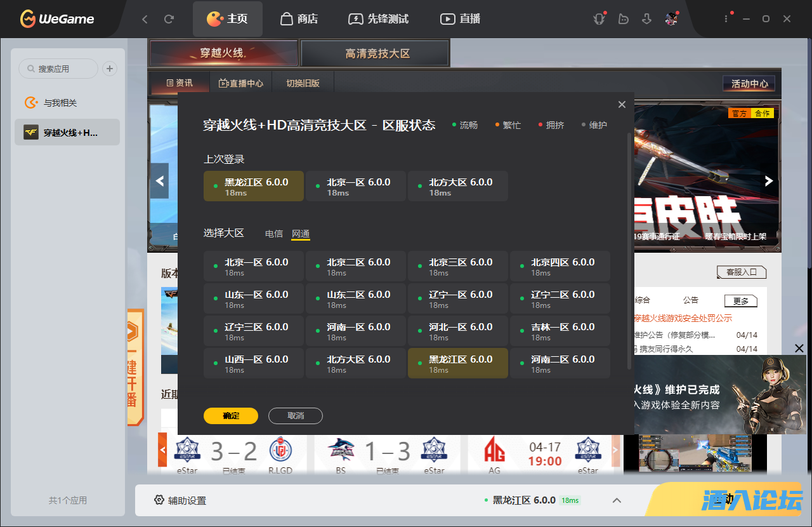Switch to the 网通 carrier tab
The width and height of the screenshot is (812, 527).
[301, 234]
